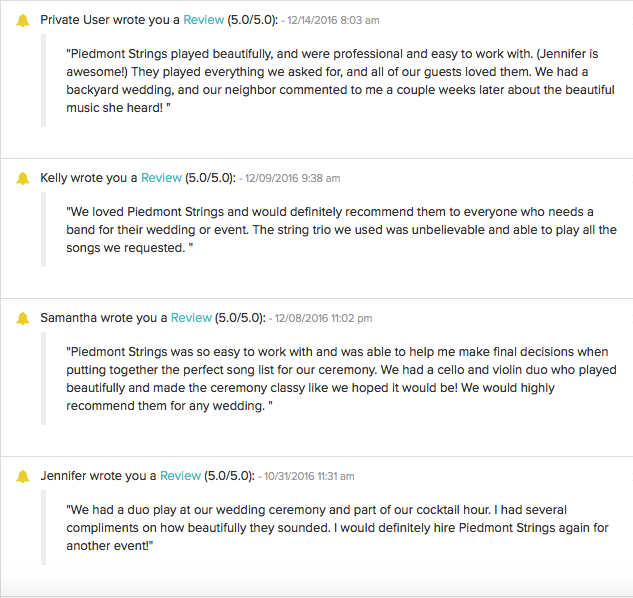Click the bell icon beside Private User's review

(x=23, y=20)
